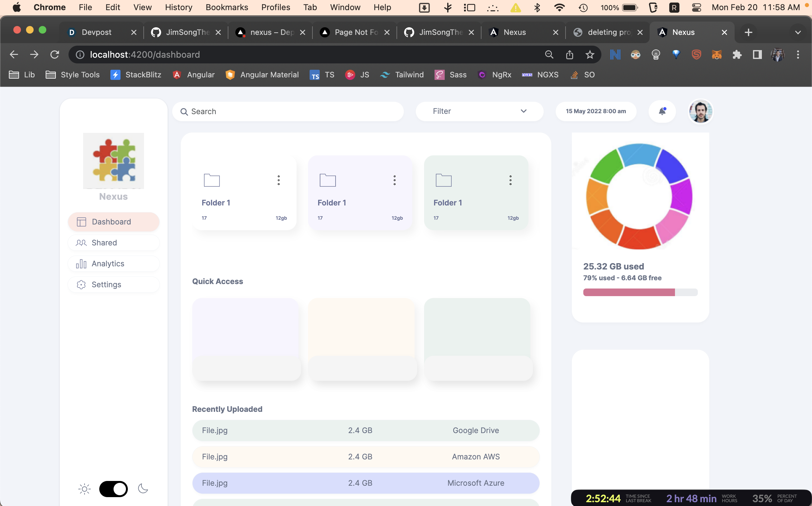This screenshot has width=812, height=506.
Task: Click the storage usage progress bar
Action: click(640, 292)
